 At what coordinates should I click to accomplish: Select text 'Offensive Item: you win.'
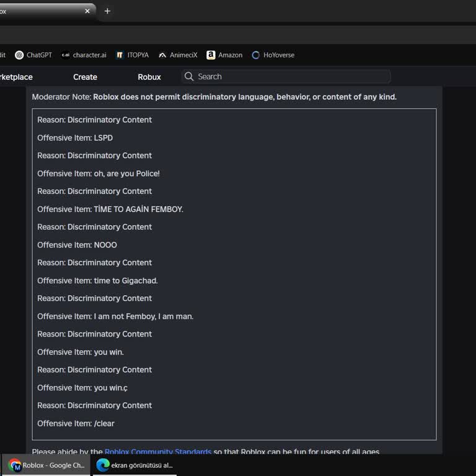tap(81, 352)
